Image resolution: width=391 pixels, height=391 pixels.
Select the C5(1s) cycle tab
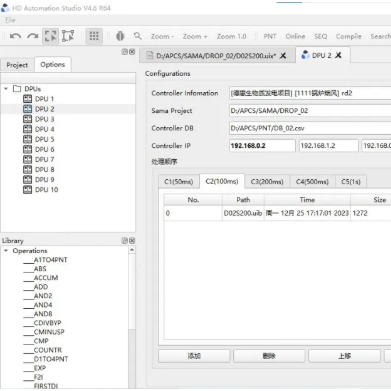click(351, 182)
